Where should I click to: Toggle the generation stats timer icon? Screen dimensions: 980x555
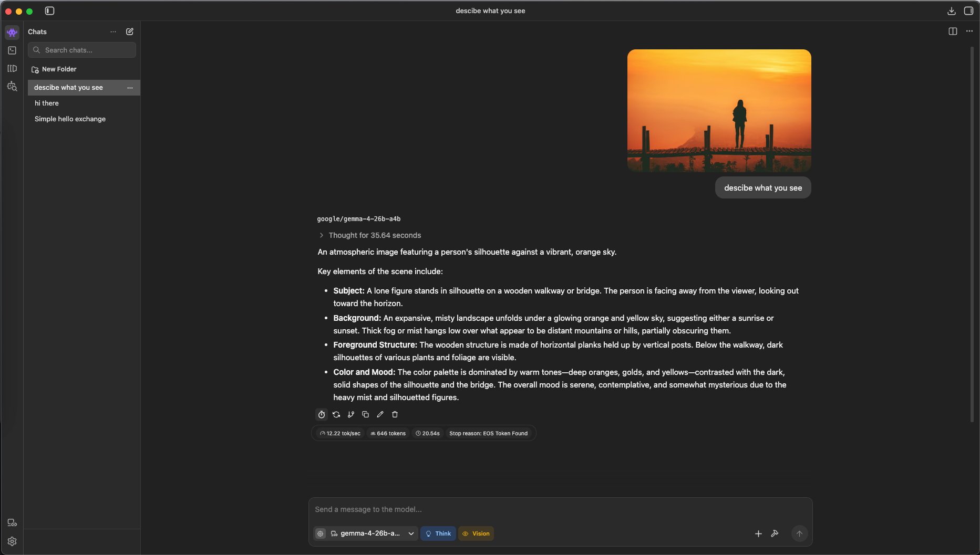(x=322, y=414)
